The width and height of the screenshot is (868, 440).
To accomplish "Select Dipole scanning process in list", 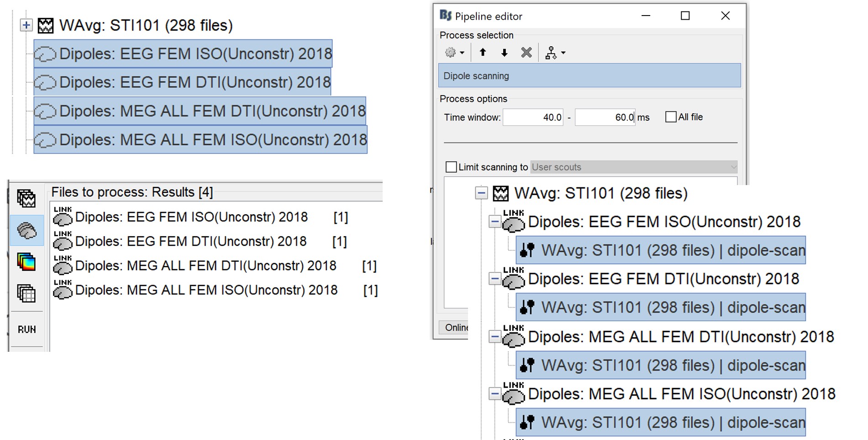I will (589, 76).
